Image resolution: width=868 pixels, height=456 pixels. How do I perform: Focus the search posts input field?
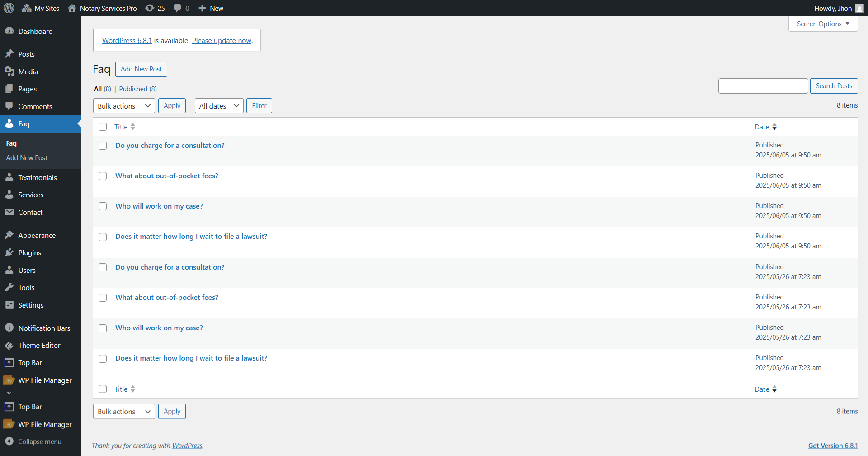click(x=763, y=86)
